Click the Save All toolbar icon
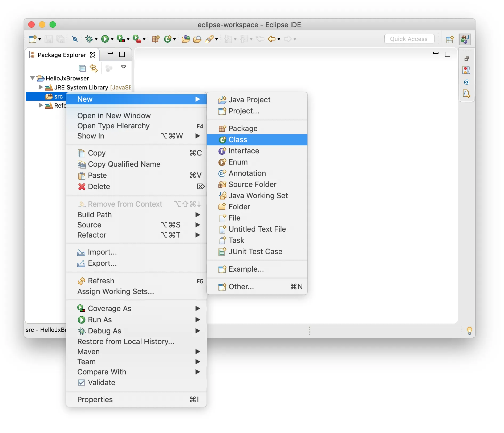This screenshot has width=504, height=433. pos(60,39)
